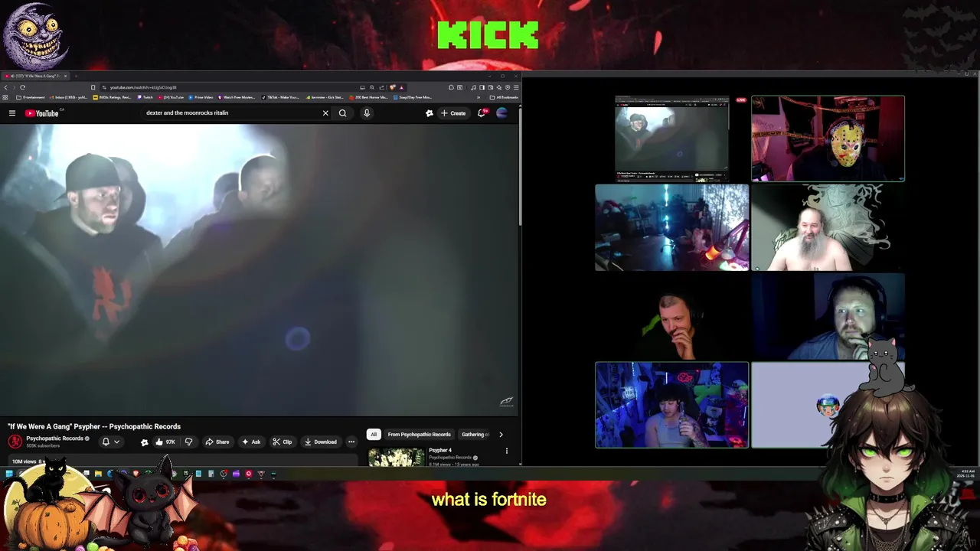Open the Brave browser taskbar icon
The image size is (980, 551).
point(136,474)
